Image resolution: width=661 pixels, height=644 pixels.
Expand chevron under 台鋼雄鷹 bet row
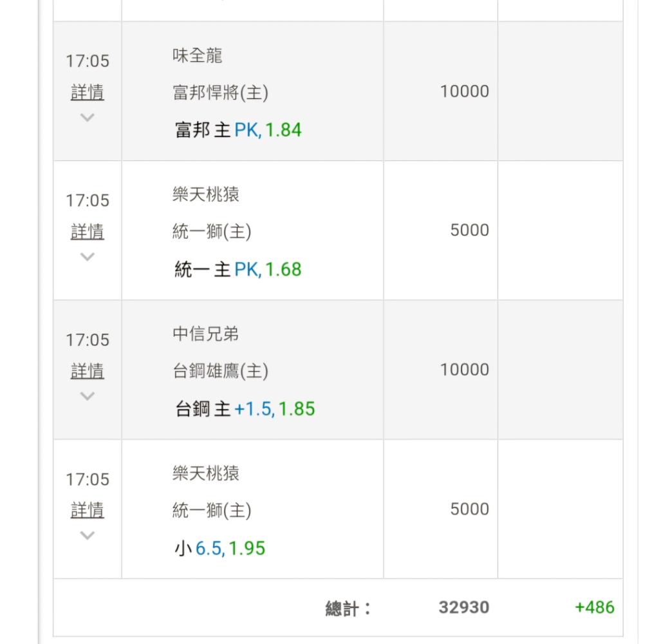pos(88,396)
